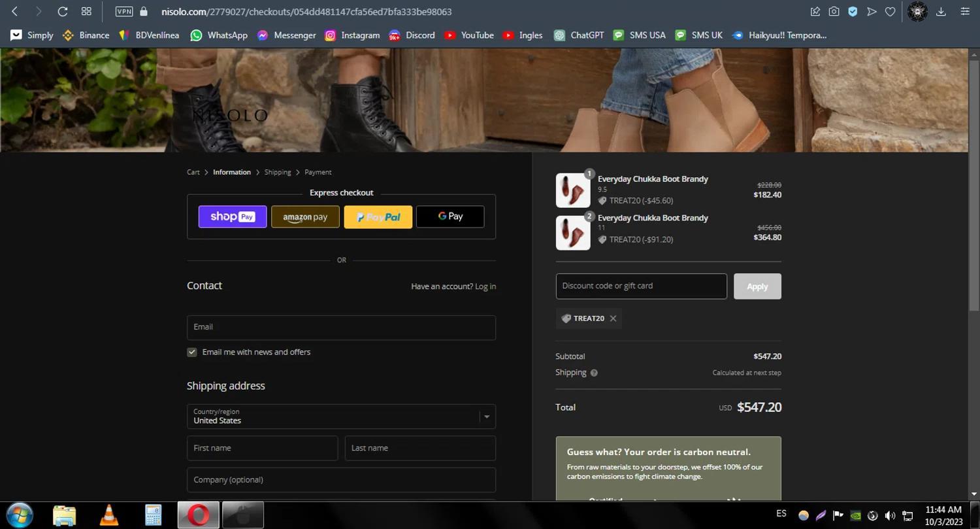Click the ES language indicator

pyautogui.click(x=781, y=514)
